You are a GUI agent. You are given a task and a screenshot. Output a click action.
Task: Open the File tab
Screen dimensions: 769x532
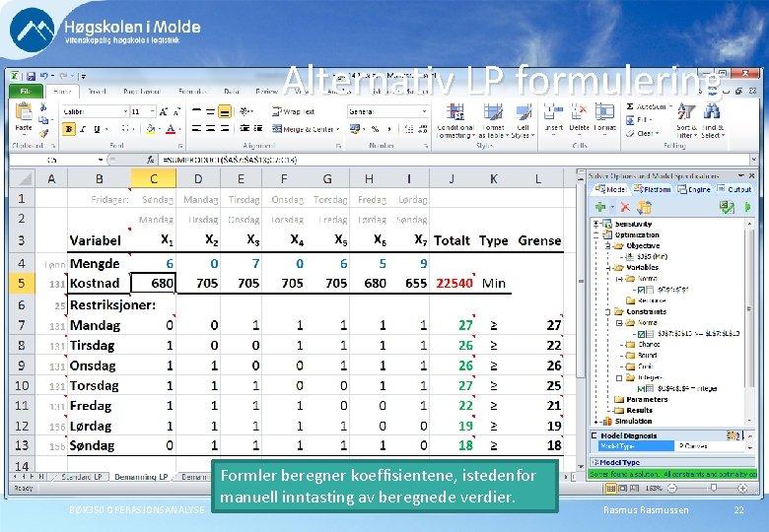point(25,91)
